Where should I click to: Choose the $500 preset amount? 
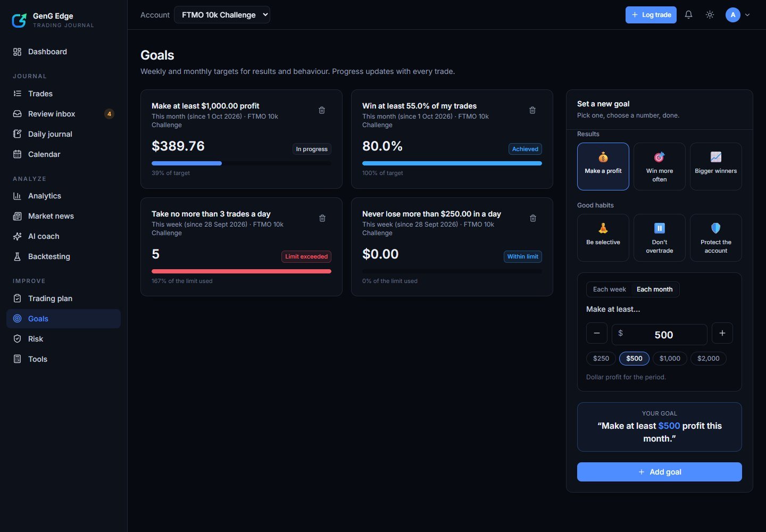point(635,359)
